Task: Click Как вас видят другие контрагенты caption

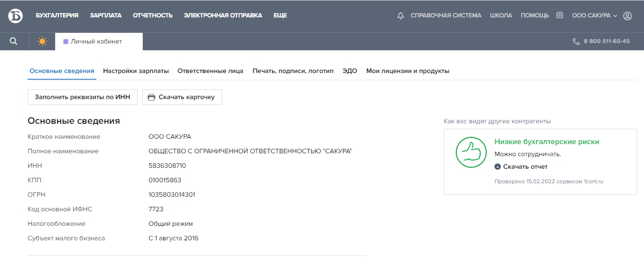Action: tap(497, 121)
